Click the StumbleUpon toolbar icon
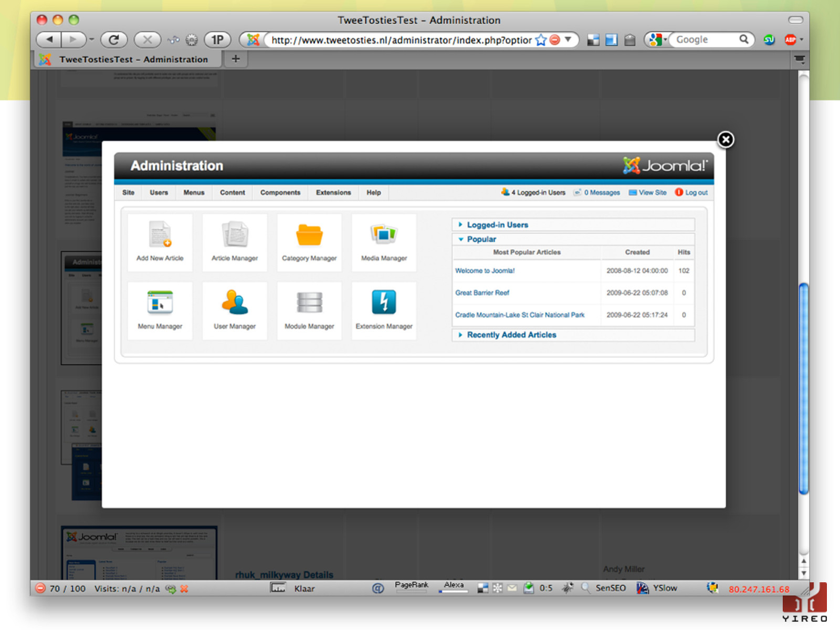The height and width of the screenshot is (630, 840). (769, 40)
